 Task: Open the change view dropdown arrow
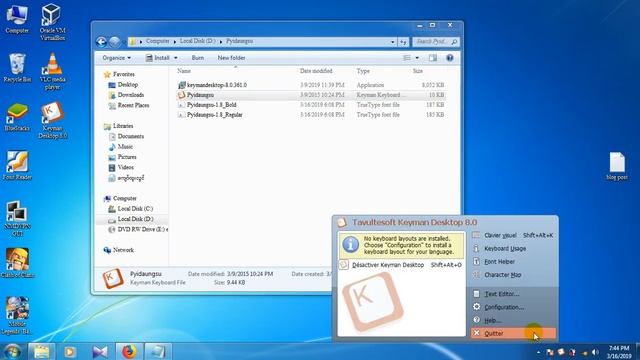[417, 58]
